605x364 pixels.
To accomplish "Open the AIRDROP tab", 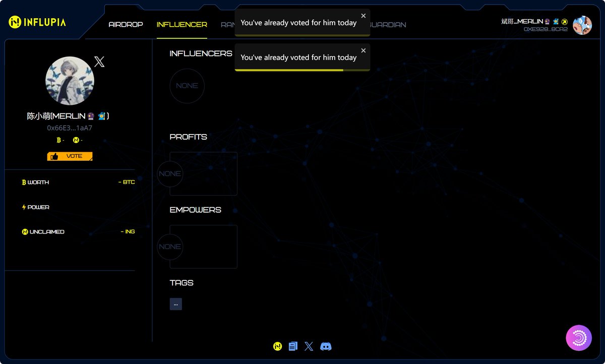I will [x=126, y=25].
